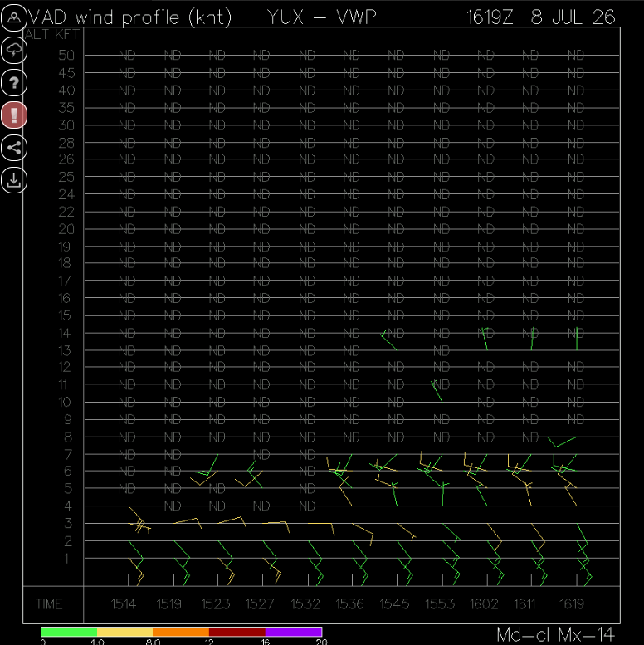The width and height of the screenshot is (644, 645).
Task: Click the 40 altitude label
Action: (x=66, y=90)
